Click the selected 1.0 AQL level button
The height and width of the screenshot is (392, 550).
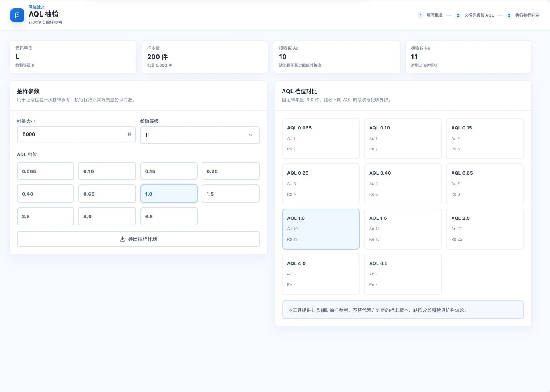coord(169,194)
